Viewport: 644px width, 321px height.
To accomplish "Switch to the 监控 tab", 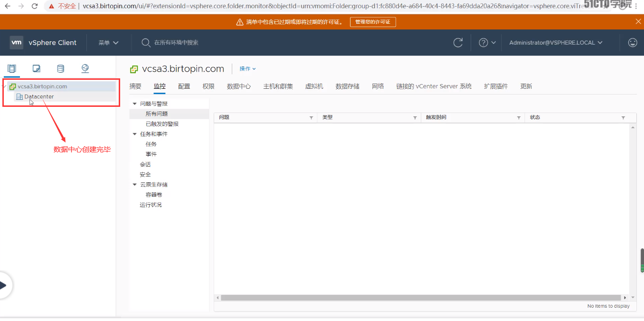I will 160,86.
